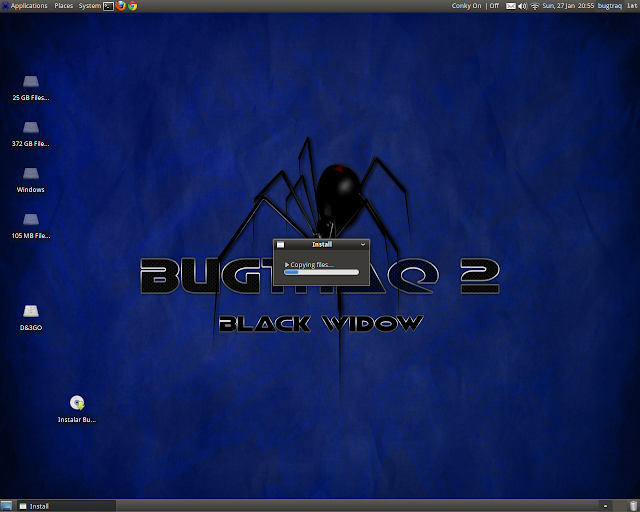Open the wireless network indicator
This screenshot has width=640, height=512.
pyautogui.click(x=535, y=6)
